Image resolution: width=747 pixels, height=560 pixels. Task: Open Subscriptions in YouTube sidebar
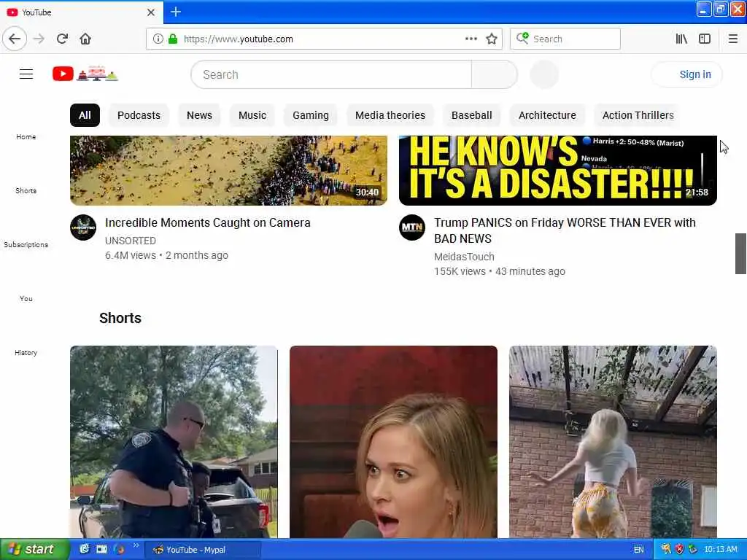(x=26, y=244)
